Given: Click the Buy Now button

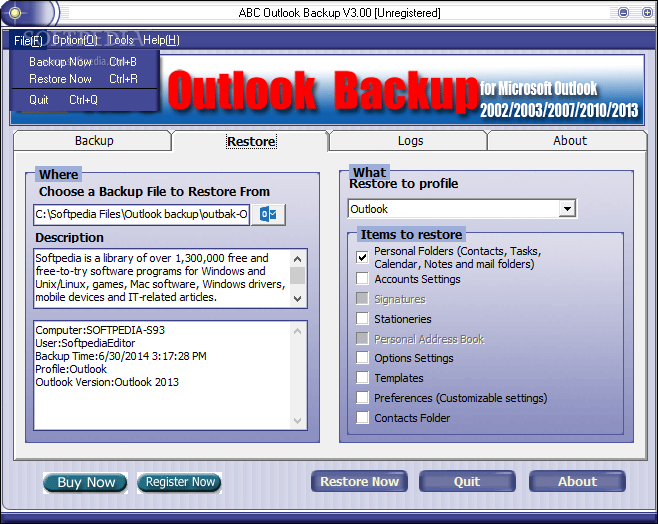Looking at the screenshot, I should pos(86,482).
